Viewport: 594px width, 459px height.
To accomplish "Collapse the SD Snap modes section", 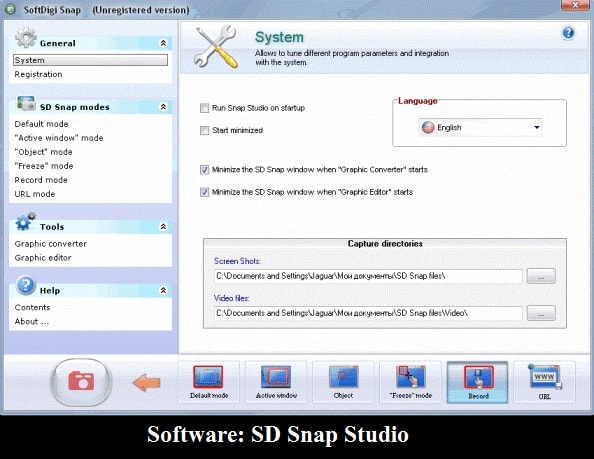I will point(163,107).
